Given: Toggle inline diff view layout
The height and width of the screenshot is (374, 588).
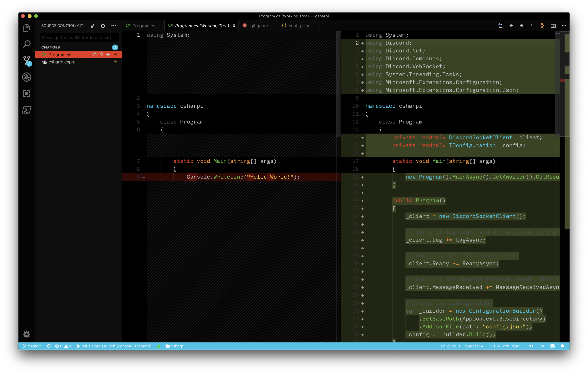Looking at the screenshot, I should tap(553, 26).
